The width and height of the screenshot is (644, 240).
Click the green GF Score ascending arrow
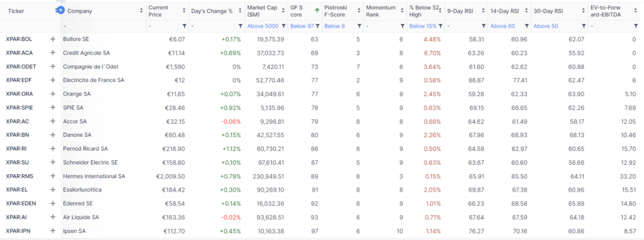317,11
